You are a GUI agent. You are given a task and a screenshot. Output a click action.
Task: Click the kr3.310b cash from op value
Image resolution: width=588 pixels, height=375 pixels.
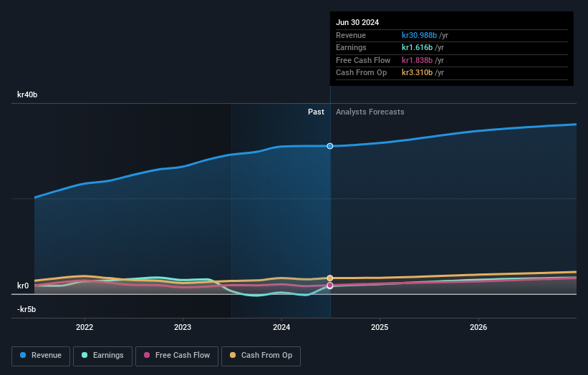pyautogui.click(x=417, y=73)
